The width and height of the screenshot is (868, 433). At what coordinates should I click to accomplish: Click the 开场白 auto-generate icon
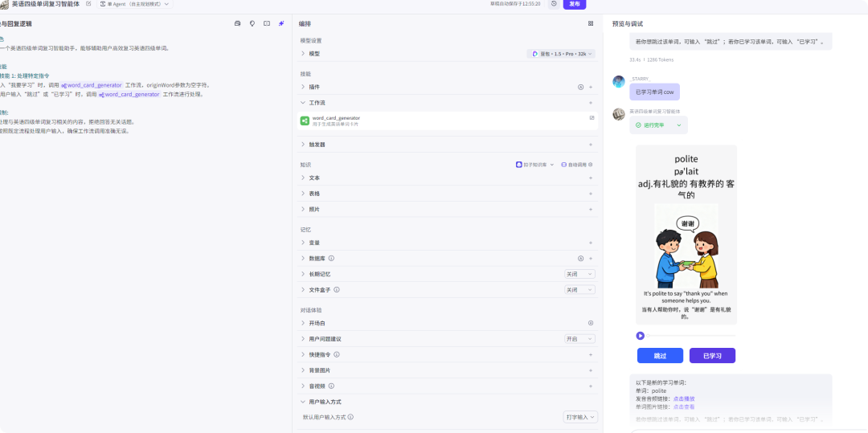coord(591,323)
